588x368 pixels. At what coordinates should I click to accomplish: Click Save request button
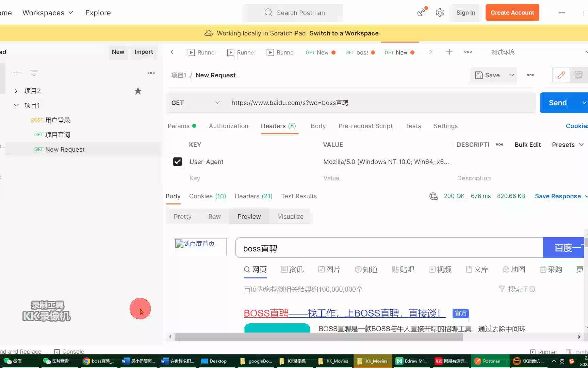(488, 75)
